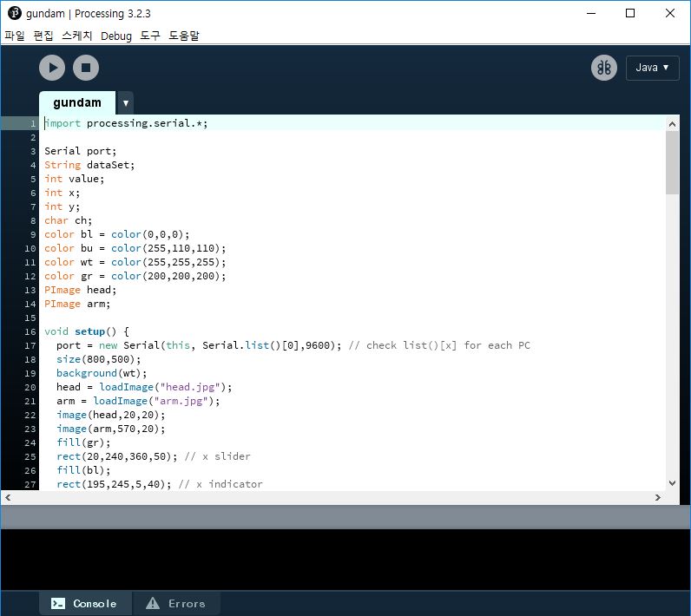This screenshot has height=616, width=691.
Task: Select the gundam sketch tab
Action: [77, 102]
